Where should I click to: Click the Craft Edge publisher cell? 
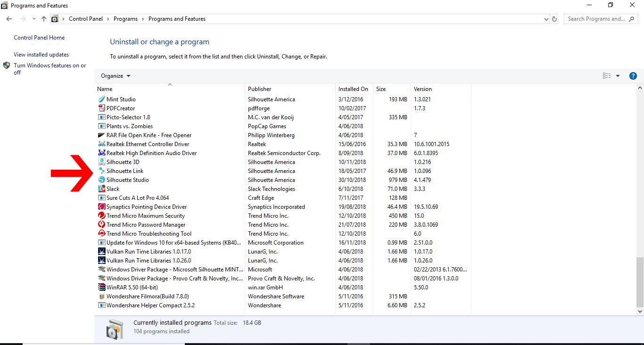[261, 198]
